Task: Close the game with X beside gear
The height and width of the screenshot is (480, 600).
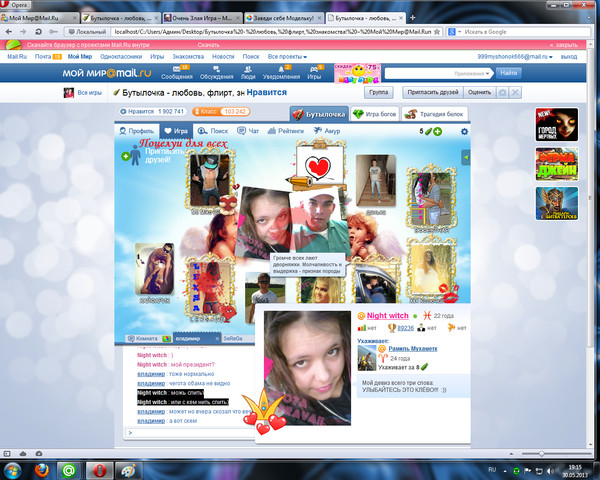Action: pyautogui.click(x=515, y=92)
